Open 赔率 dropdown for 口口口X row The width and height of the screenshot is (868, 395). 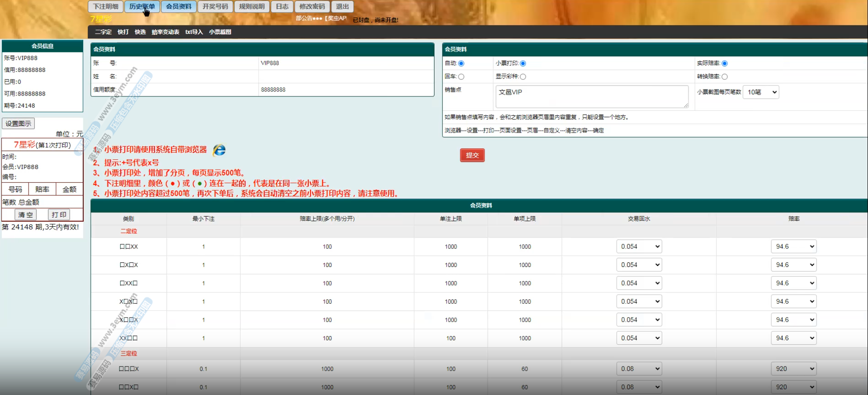click(x=793, y=369)
